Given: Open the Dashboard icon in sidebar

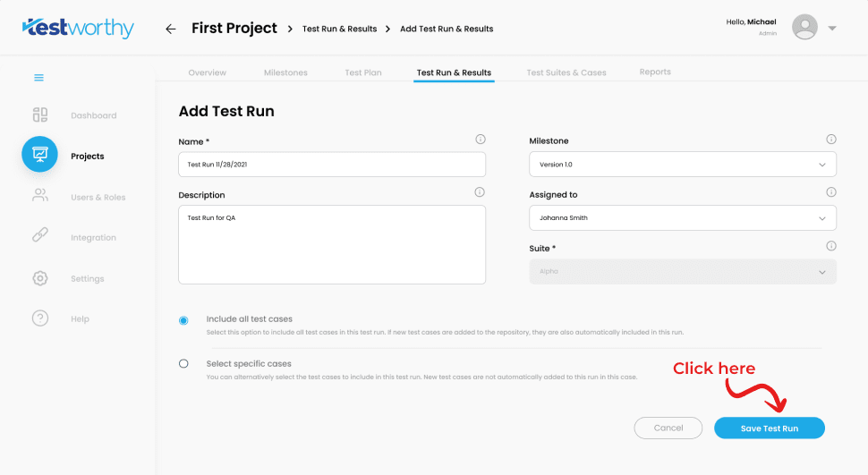Looking at the screenshot, I should (39, 115).
